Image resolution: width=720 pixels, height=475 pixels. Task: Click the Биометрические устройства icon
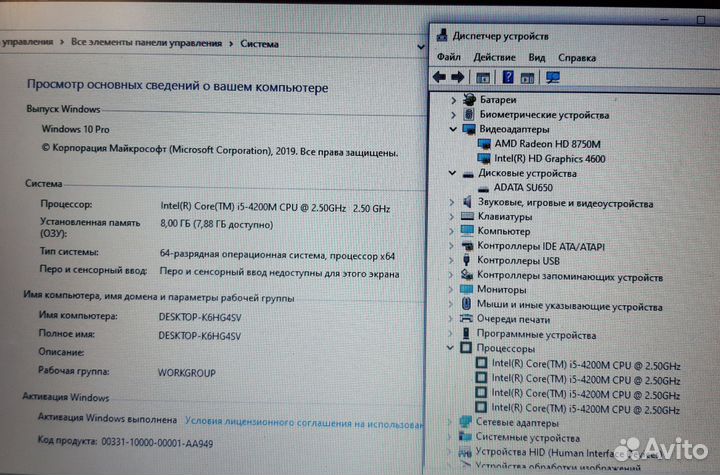469,114
